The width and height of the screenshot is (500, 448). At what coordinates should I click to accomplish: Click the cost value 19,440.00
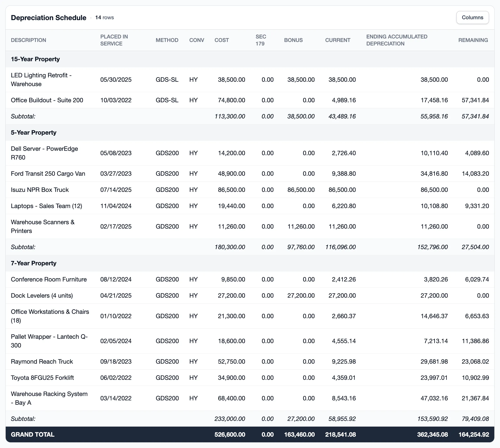click(x=231, y=206)
